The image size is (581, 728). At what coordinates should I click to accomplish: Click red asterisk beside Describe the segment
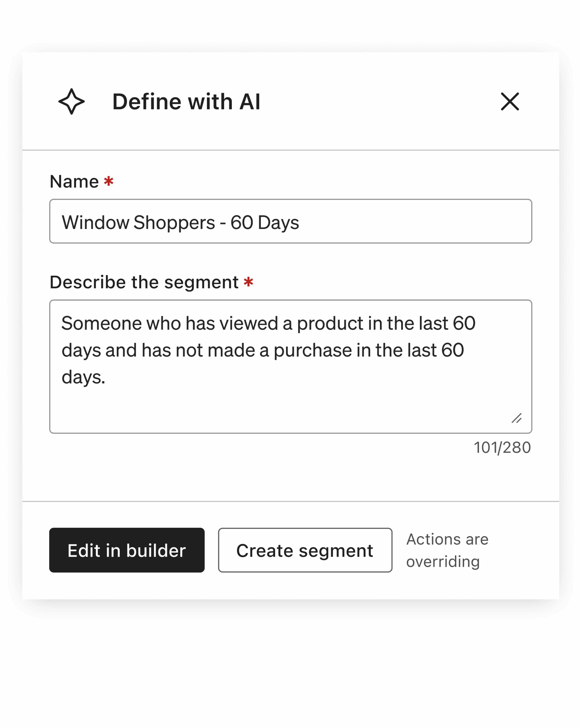coord(249,282)
